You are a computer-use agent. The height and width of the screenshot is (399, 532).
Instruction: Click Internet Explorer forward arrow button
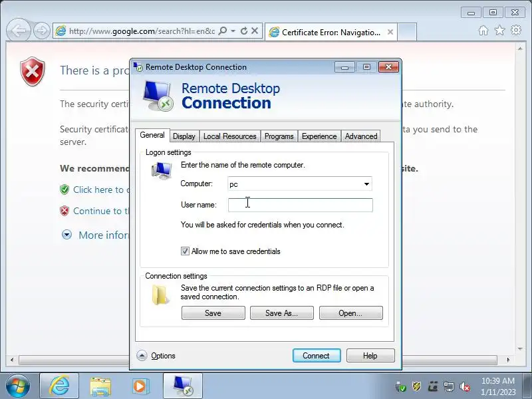(x=42, y=31)
